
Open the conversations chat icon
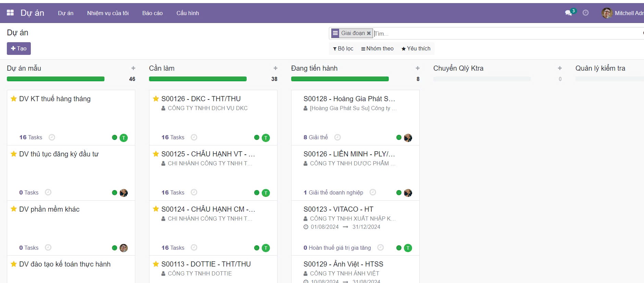568,13
